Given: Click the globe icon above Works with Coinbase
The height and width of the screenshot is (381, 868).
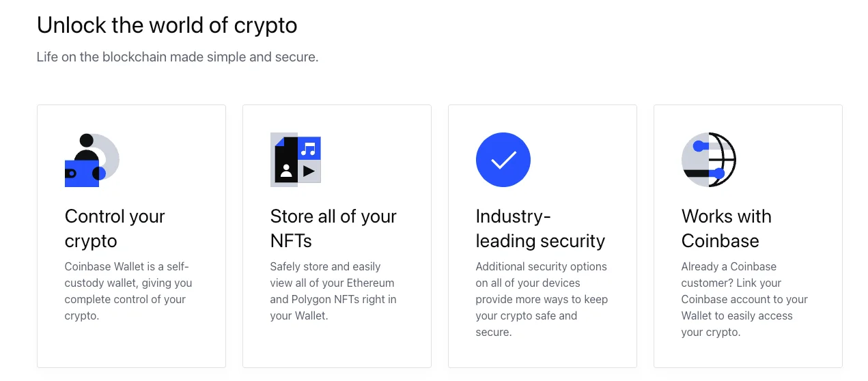Looking at the screenshot, I should pos(709,160).
